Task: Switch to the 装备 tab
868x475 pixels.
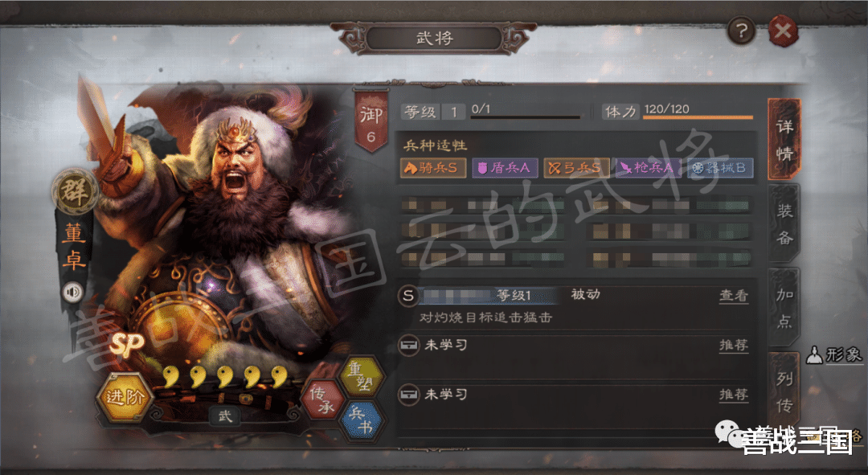Action: [x=784, y=223]
